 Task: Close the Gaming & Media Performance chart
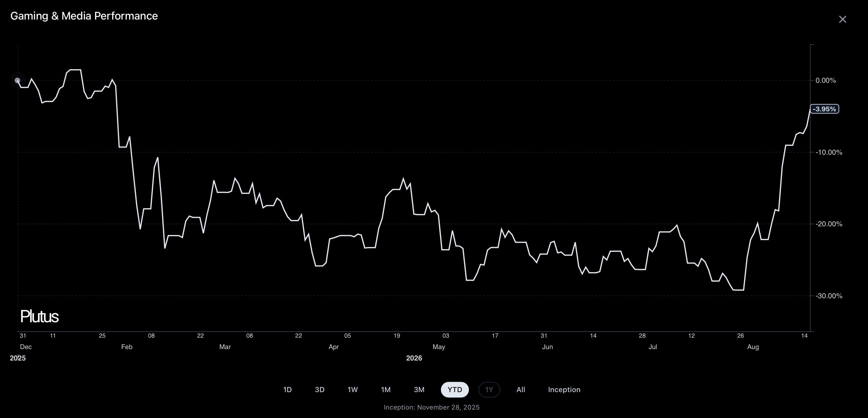(x=842, y=20)
